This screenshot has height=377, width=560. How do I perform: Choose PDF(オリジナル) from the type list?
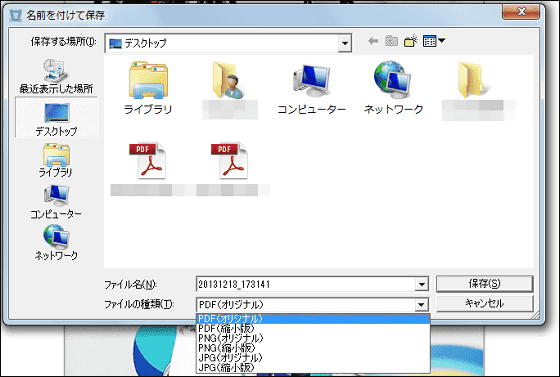(313, 318)
